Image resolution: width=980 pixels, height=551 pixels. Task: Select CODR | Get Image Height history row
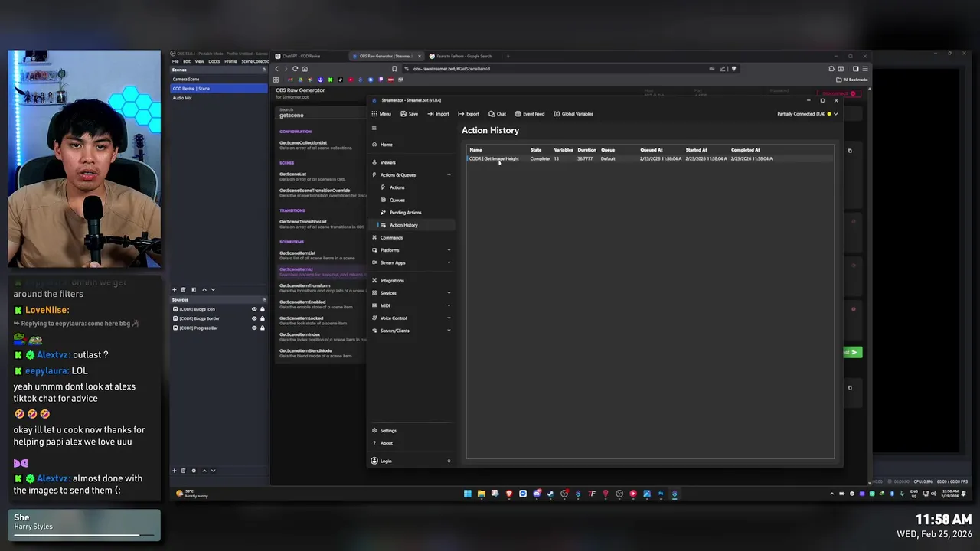(x=650, y=158)
